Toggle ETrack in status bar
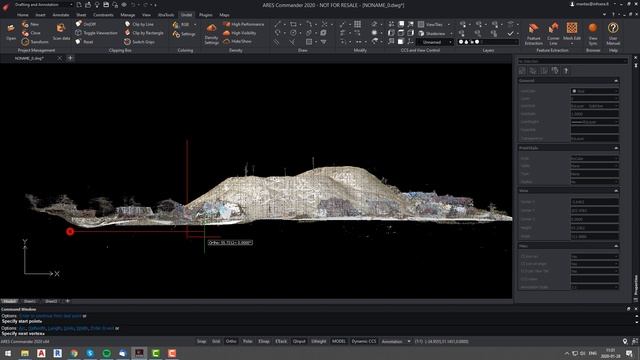This screenshot has width=640, height=360. 281,341
